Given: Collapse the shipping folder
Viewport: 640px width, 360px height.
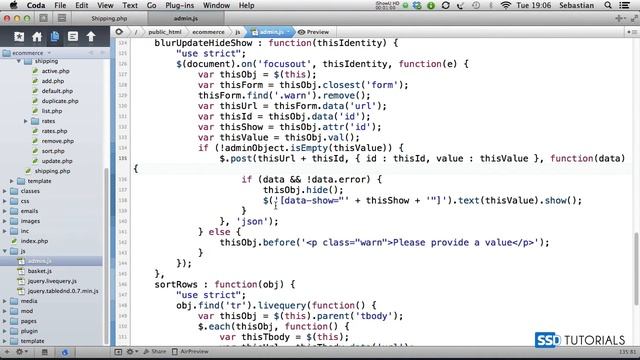Looking at the screenshot, I should coord(18,61).
